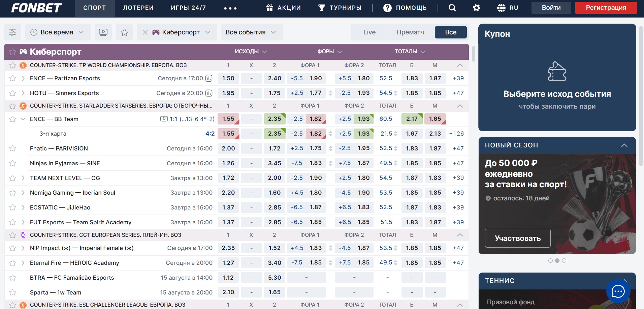Open the live chat support bubble
The image size is (644, 309).
tap(618, 291)
